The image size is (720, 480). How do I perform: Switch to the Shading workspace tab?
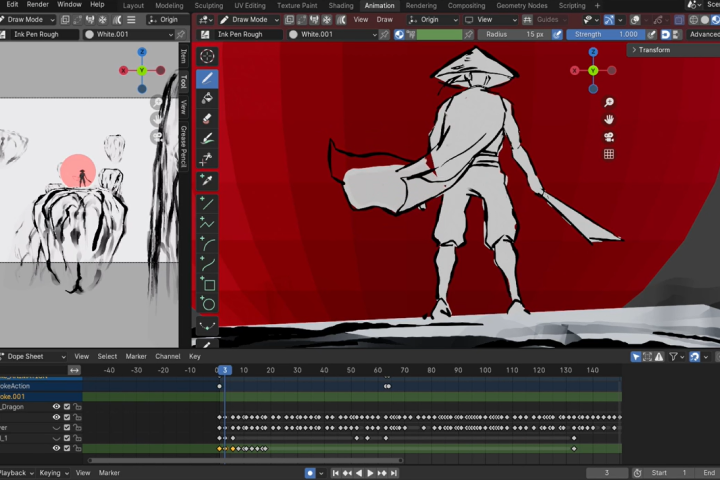[341, 6]
